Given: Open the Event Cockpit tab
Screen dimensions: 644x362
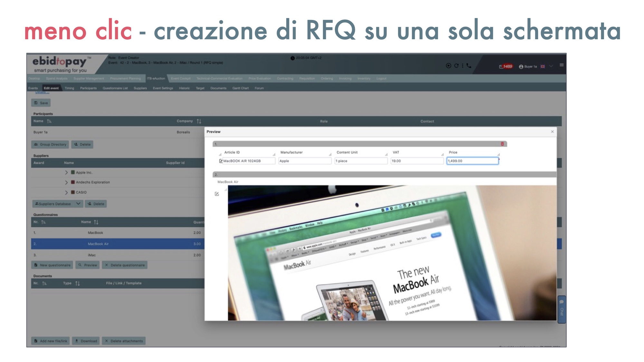Looking at the screenshot, I should tap(181, 79).
